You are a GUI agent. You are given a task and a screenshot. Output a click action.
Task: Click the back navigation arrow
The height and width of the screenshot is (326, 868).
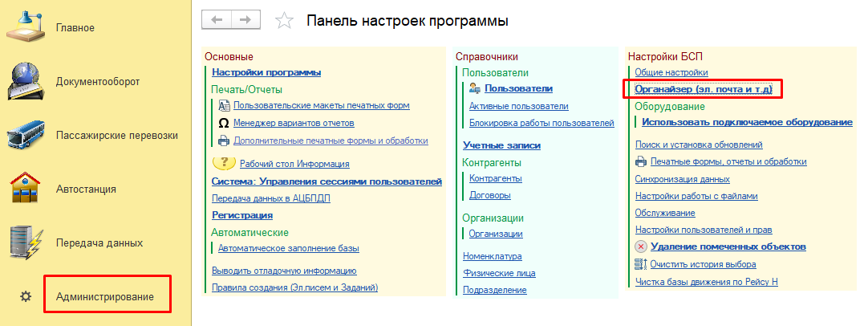[x=216, y=20]
